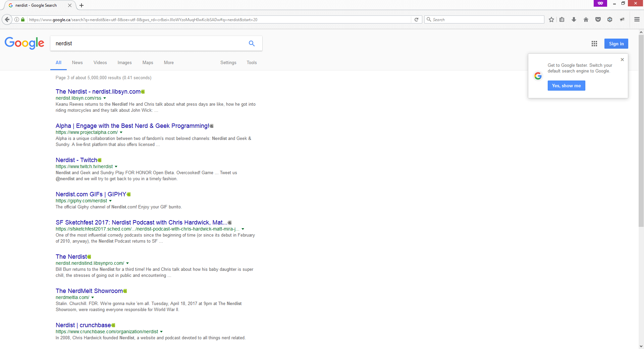Image resolution: width=644 pixels, height=349 pixels.
Task: Open the 'Nerdist.com GIFs | GIPHY' result
Action: 91,194
